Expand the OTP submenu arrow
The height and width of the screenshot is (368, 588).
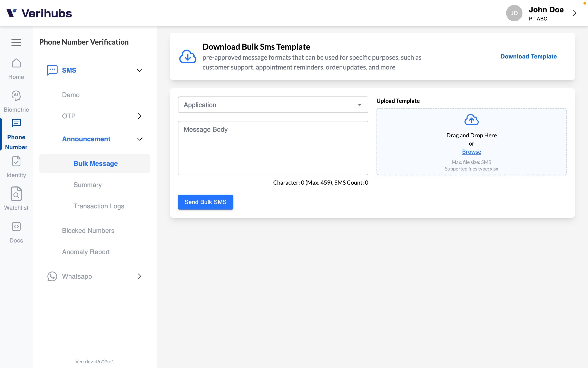(139, 116)
